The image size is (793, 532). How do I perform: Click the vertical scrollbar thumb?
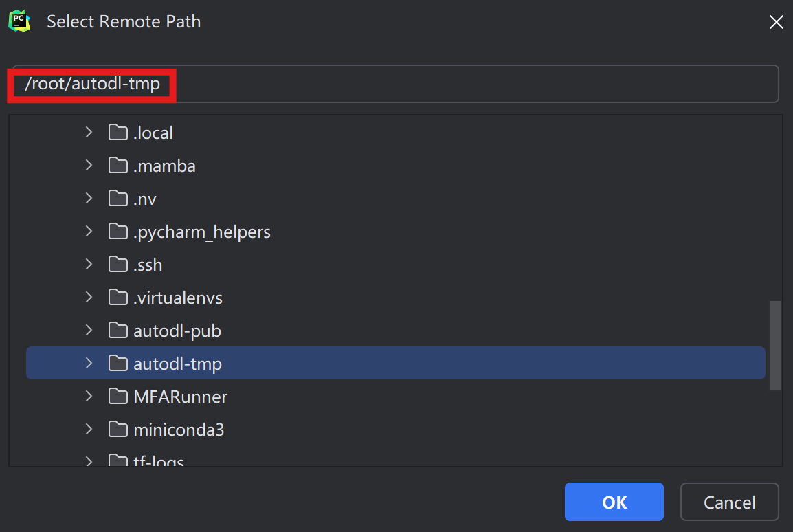[x=775, y=345]
